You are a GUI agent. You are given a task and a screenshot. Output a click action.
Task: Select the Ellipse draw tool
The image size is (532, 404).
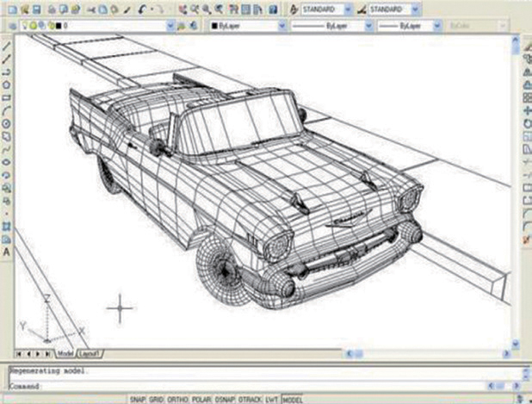pos(7,161)
